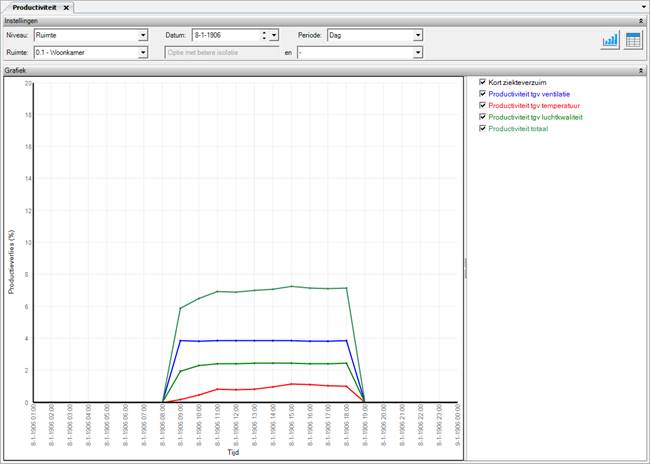
Task: Click the disabled isolation option field
Action: point(222,53)
